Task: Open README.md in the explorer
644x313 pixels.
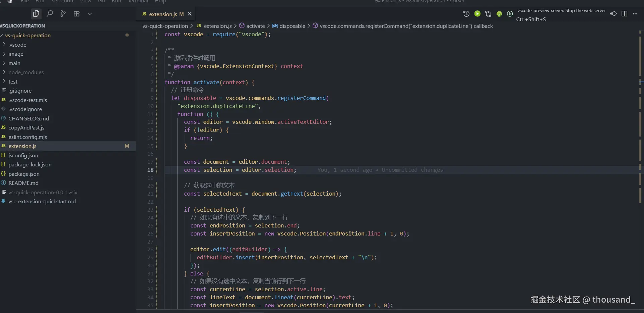Action: (x=68, y=183)
